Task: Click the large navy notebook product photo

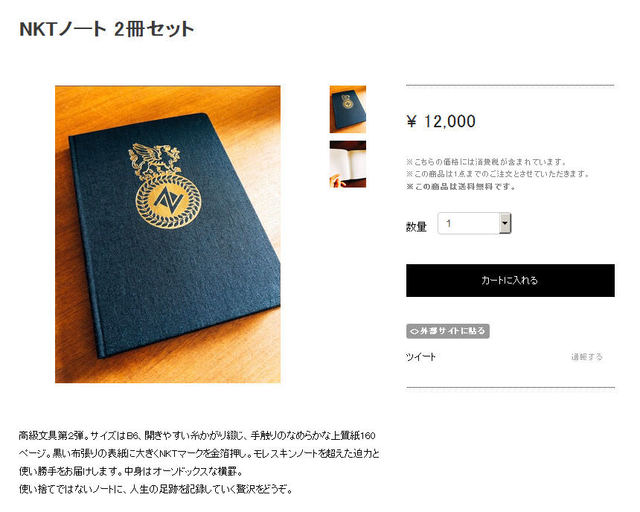Action: (x=168, y=234)
